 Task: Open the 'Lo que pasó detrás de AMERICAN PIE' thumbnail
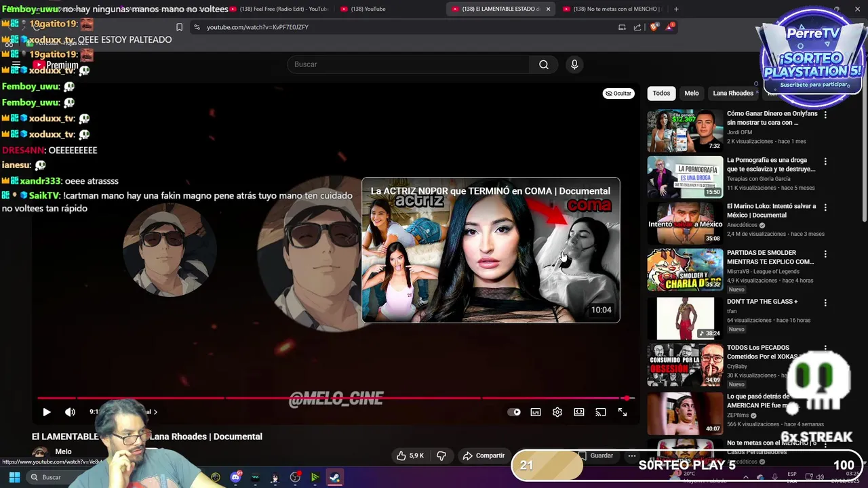click(x=685, y=413)
